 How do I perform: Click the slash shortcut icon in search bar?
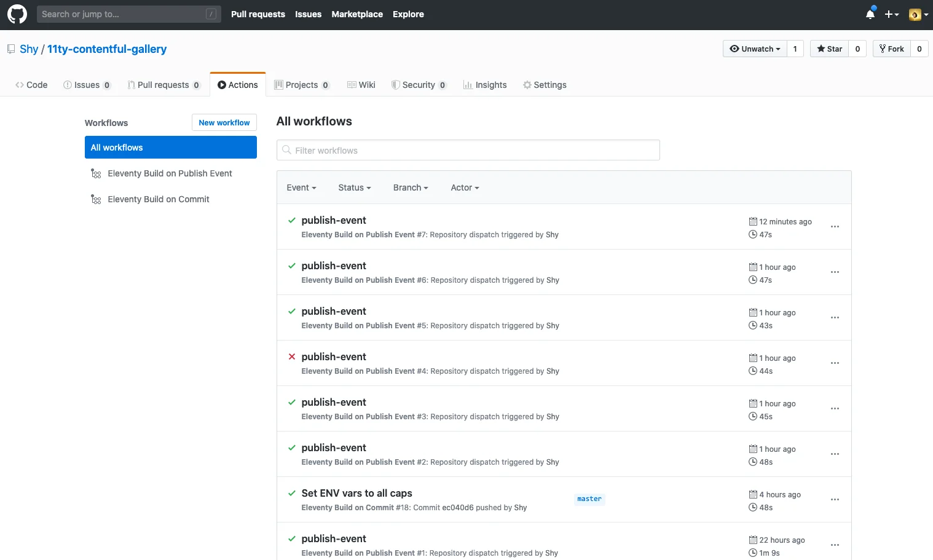point(211,14)
